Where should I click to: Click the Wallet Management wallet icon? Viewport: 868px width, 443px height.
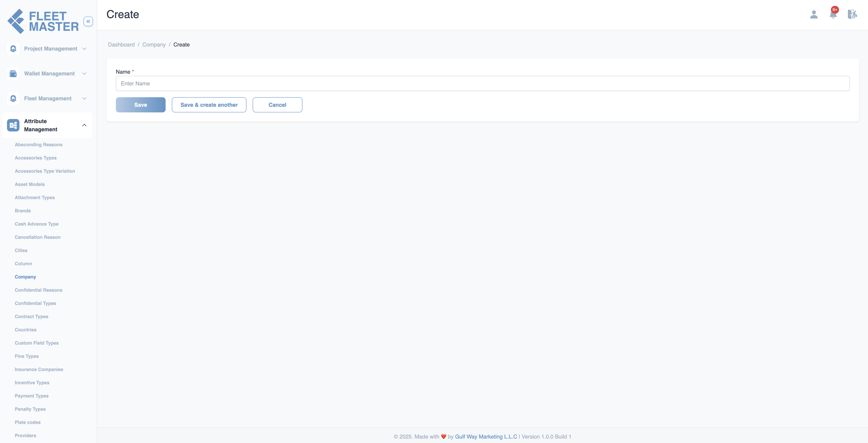[13, 74]
